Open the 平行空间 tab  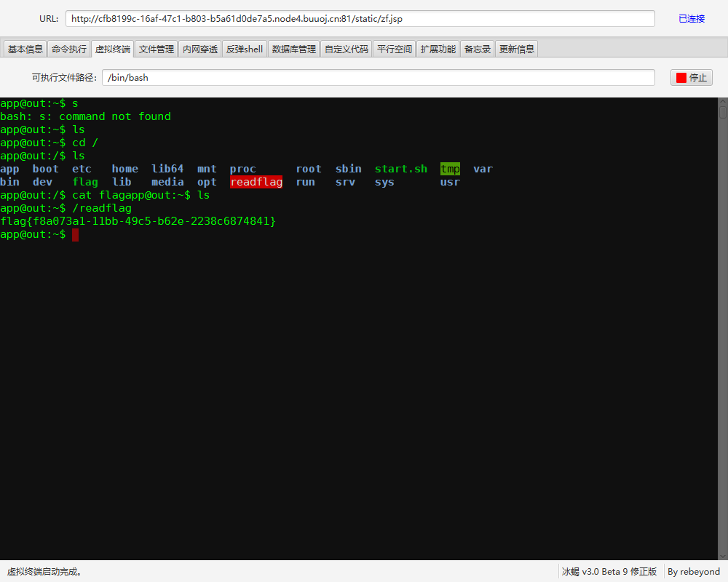[393, 49]
